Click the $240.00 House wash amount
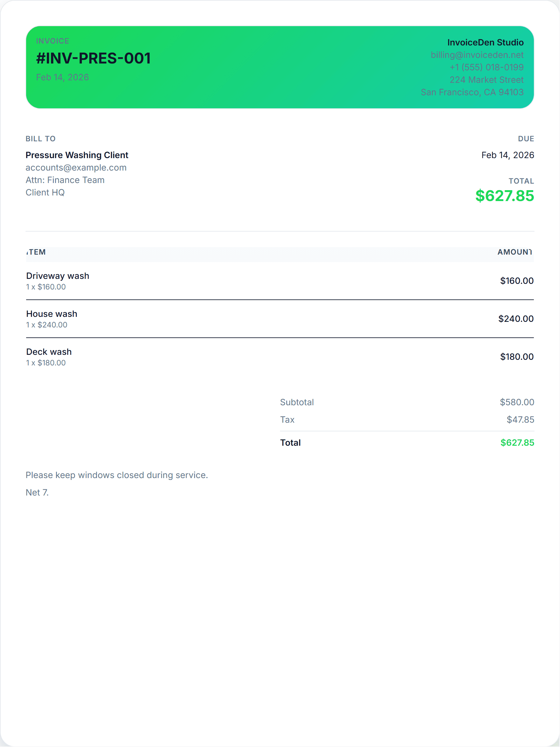Screen dimensions: 560x747 (x=516, y=319)
